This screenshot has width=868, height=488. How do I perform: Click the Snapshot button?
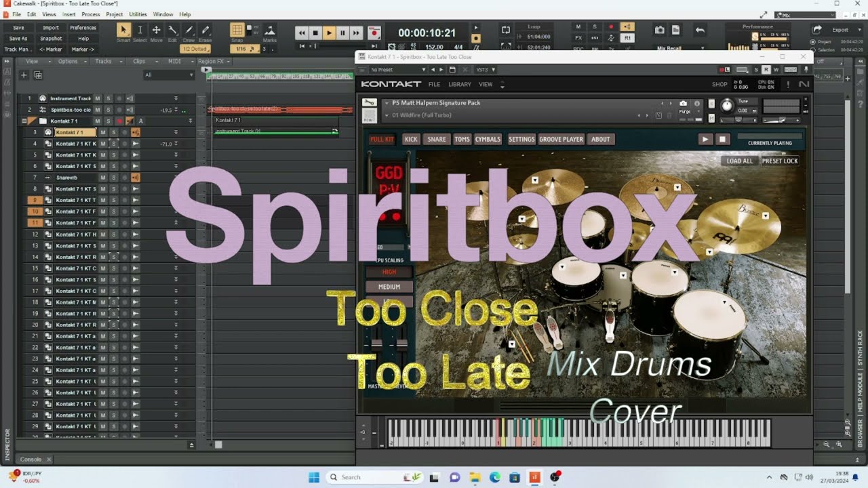pyautogui.click(x=51, y=39)
